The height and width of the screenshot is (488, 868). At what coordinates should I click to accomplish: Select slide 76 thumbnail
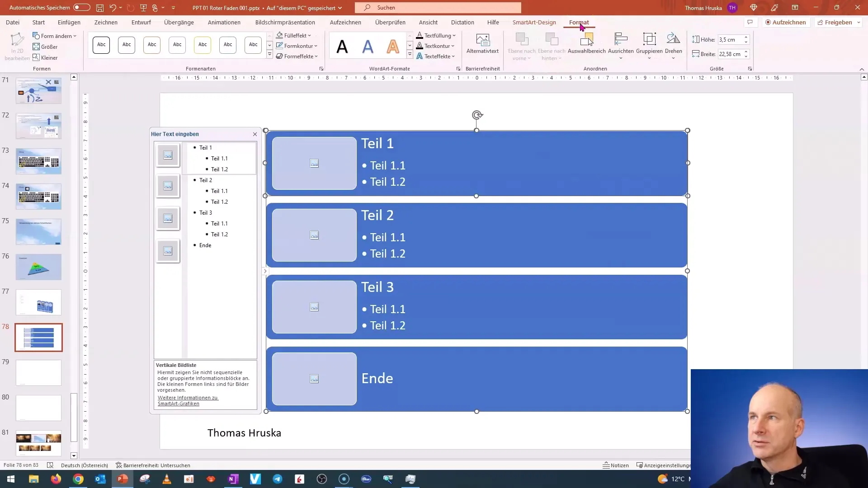(x=38, y=267)
